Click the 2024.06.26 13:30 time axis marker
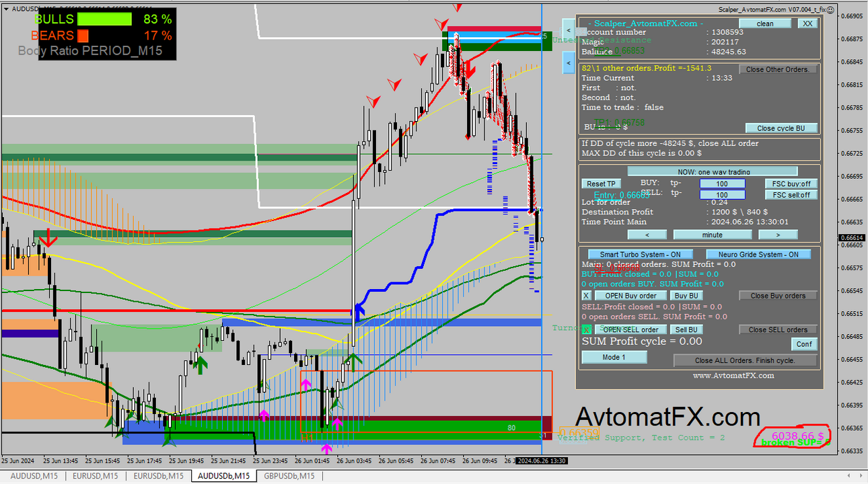Image resolution: width=868 pixels, height=484 pixels. [540, 461]
